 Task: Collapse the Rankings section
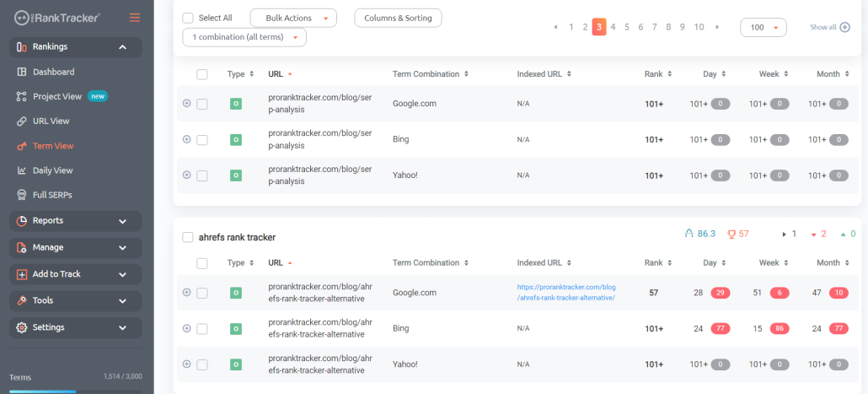pos(122,47)
